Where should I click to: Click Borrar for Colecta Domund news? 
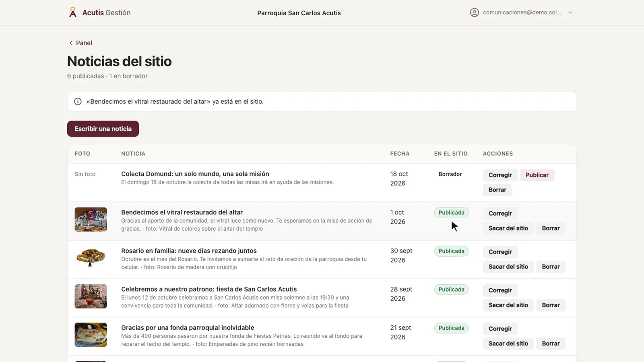coord(497,190)
